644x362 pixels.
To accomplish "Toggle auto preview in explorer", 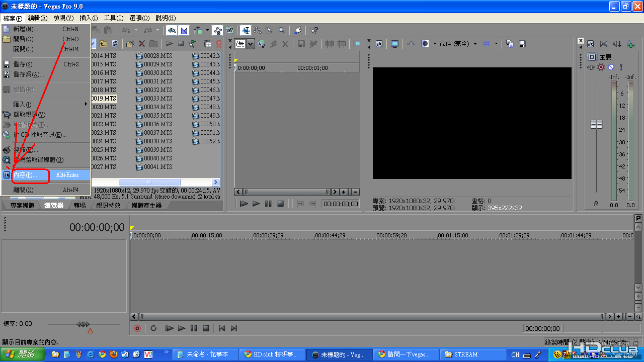I will tap(193, 44).
